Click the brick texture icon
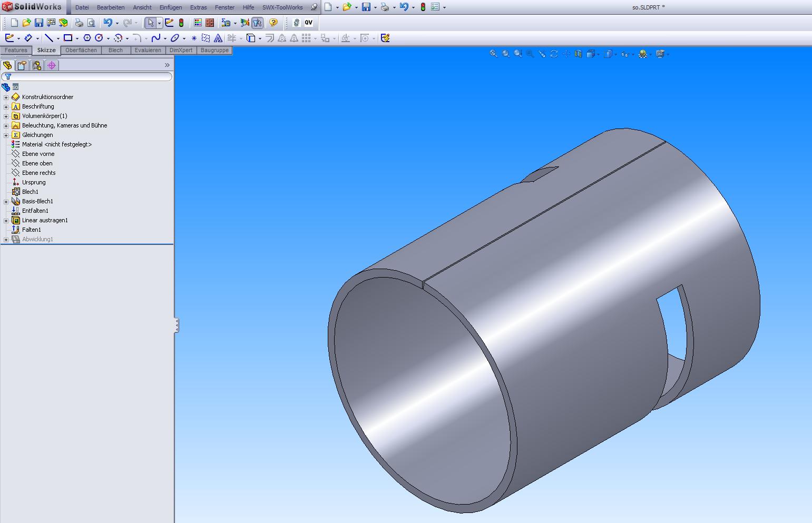 (210, 23)
